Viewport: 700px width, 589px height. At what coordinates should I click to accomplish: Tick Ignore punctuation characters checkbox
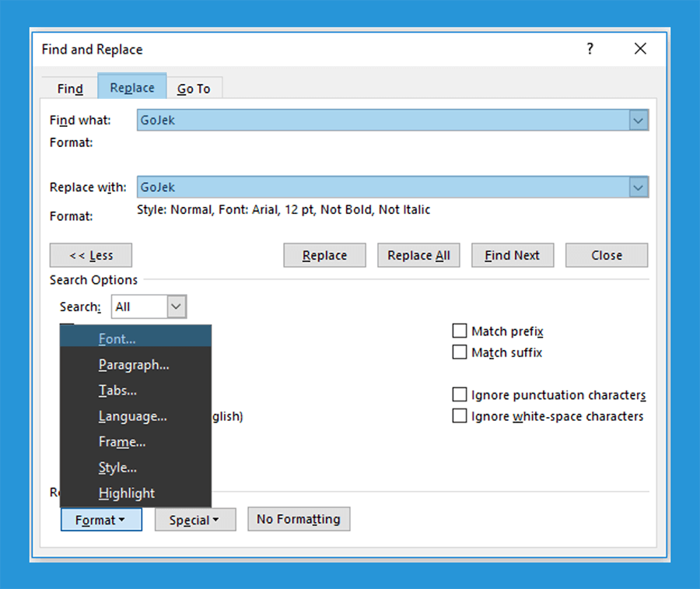click(x=460, y=394)
